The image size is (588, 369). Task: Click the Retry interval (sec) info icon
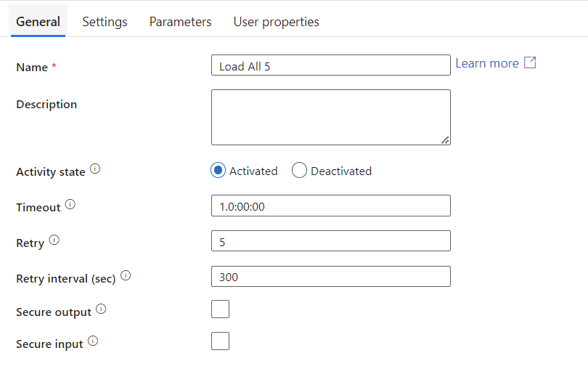coord(126,275)
